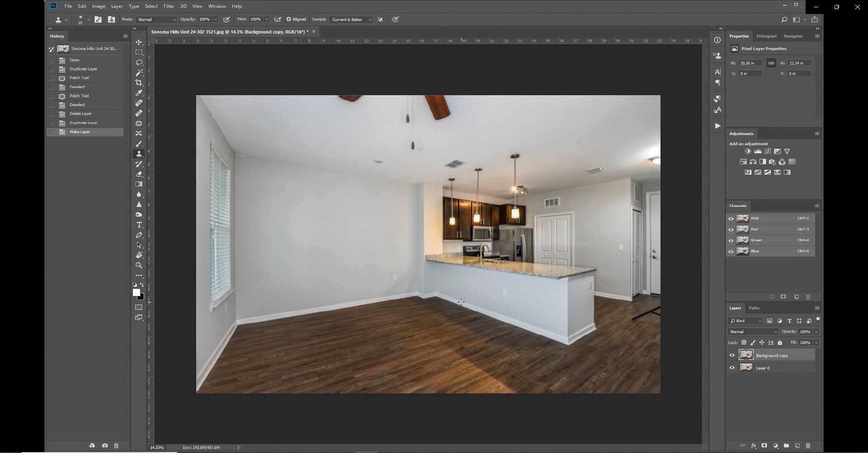Screen dimensions: 868x453
Task: Select the Make Layer history state
Action: [x=85, y=132]
